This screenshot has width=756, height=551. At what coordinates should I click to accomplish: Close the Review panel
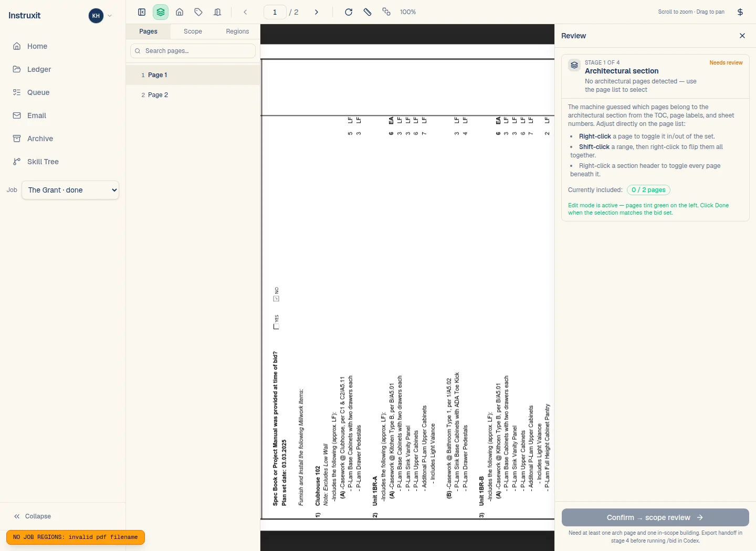(x=742, y=36)
